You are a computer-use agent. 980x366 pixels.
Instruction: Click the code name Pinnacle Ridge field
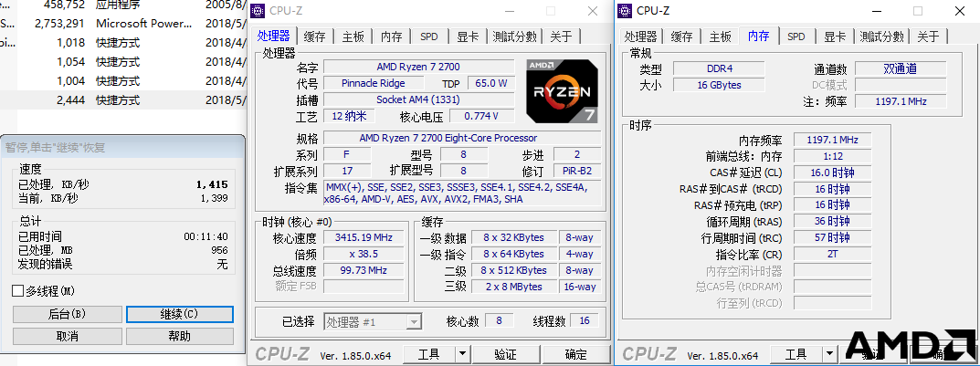pyautogui.click(x=374, y=83)
